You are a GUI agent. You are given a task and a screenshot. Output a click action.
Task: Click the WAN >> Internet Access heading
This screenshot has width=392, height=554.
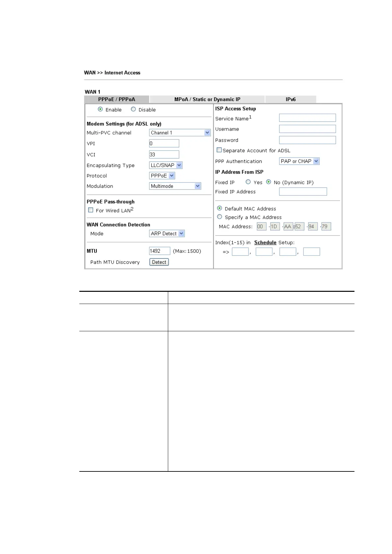[x=112, y=73]
